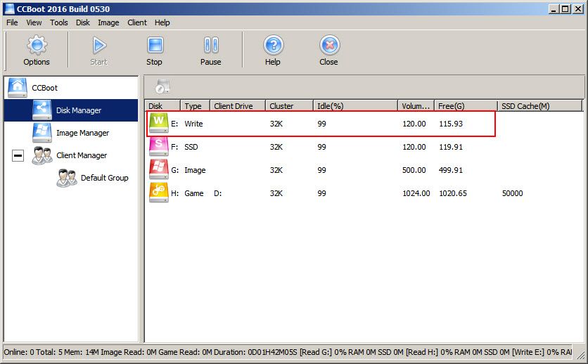
Task: Click the Default Group users icon
Action: point(66,178)
